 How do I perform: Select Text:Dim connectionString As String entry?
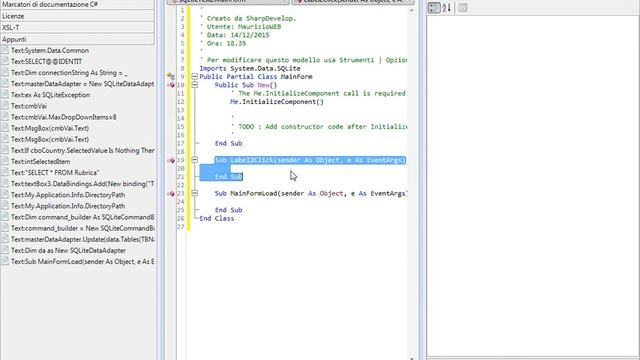tap(69, 73)
